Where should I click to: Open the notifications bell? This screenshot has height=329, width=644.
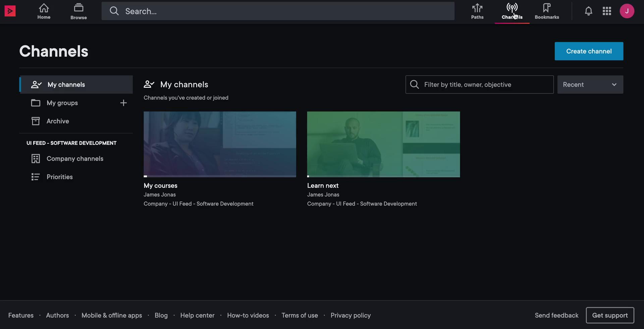coord(589,11)
